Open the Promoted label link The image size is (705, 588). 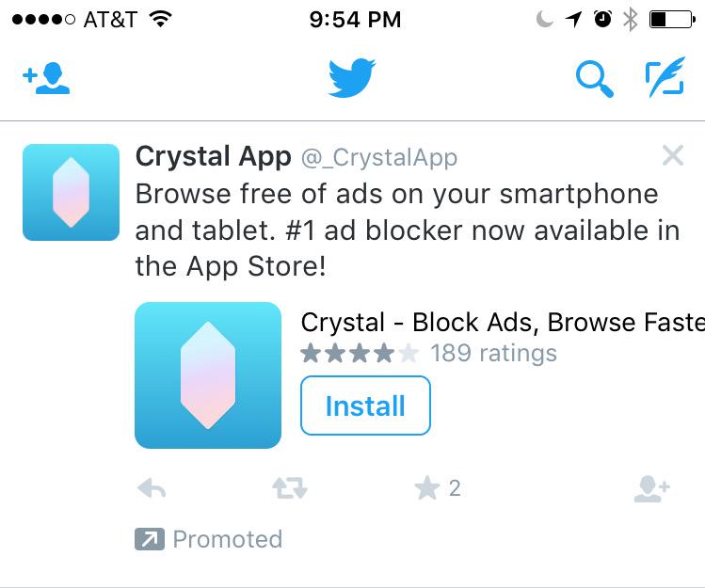[227, 539]
